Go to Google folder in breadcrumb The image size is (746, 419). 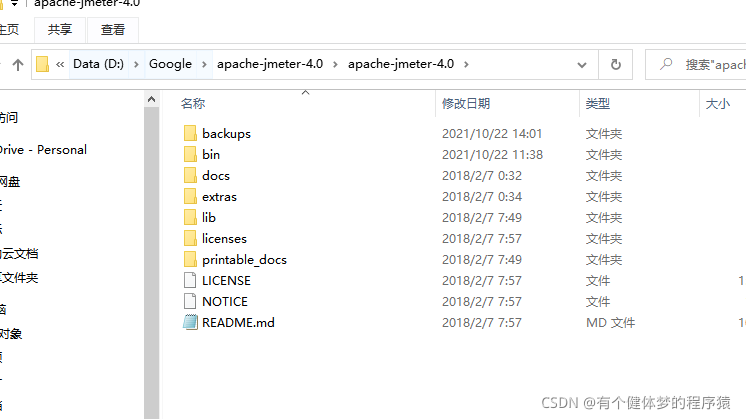[170, 64]
